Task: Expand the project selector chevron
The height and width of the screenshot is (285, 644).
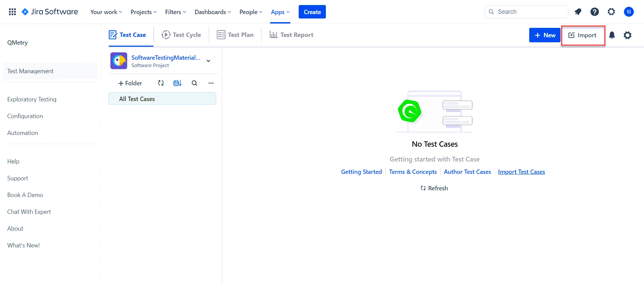Action: [x=208, y=61]
